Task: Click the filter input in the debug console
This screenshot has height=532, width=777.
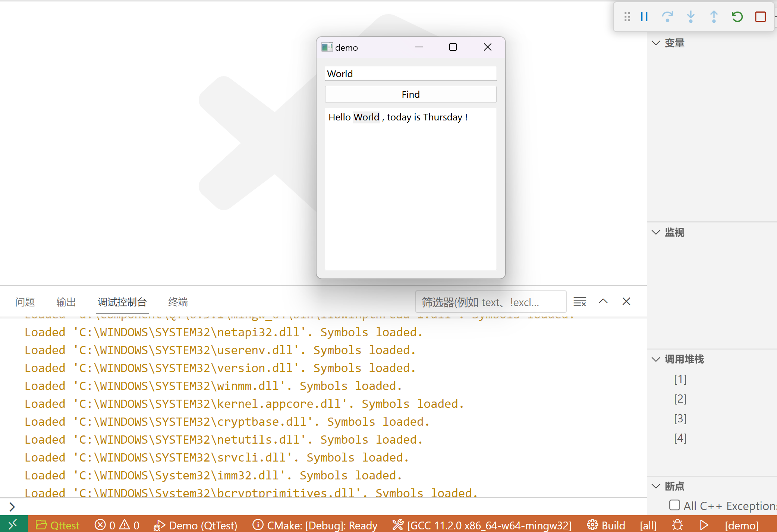Action: 488,302
